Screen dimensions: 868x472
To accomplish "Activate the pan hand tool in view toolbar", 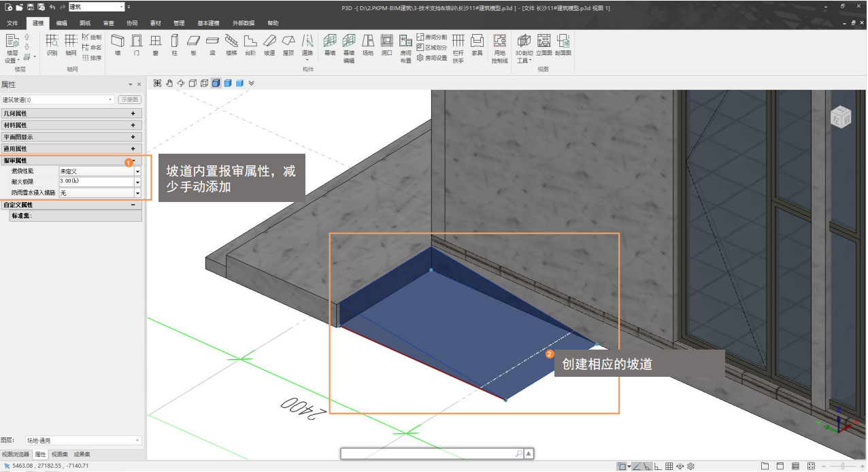I will point(169,83).
